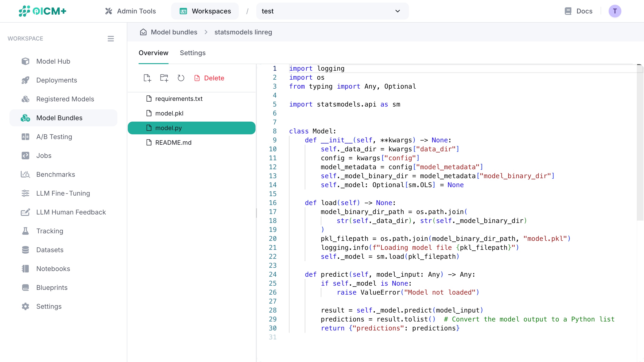Select the requirements.txt file
644x362 pixels.
point(179,99)
